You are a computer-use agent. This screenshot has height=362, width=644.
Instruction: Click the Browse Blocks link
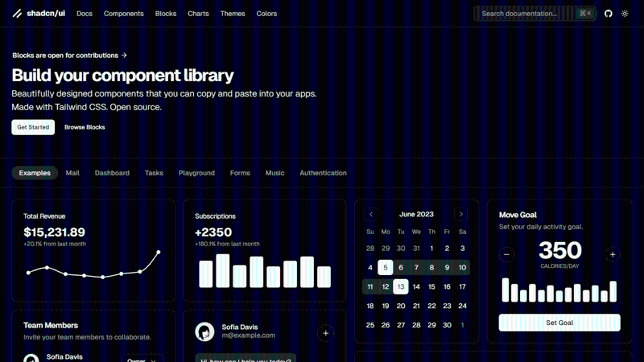pyautogui.click(x=85, y=127)
